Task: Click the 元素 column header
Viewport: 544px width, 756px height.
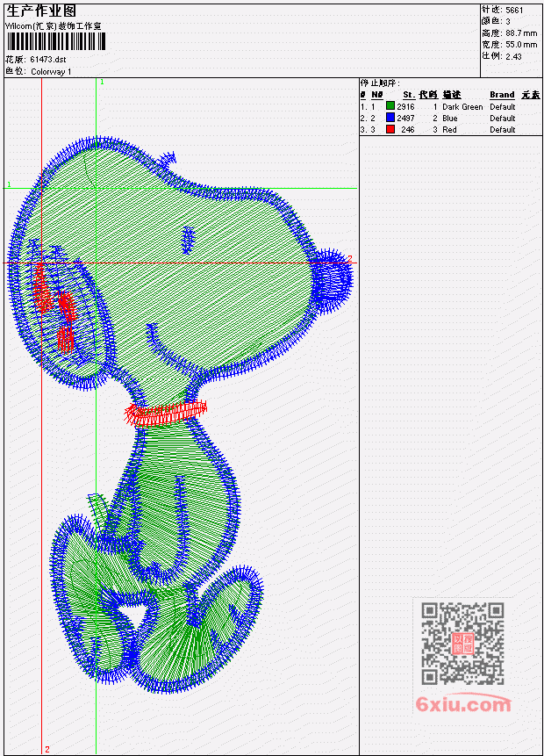Action: point(531,95)
